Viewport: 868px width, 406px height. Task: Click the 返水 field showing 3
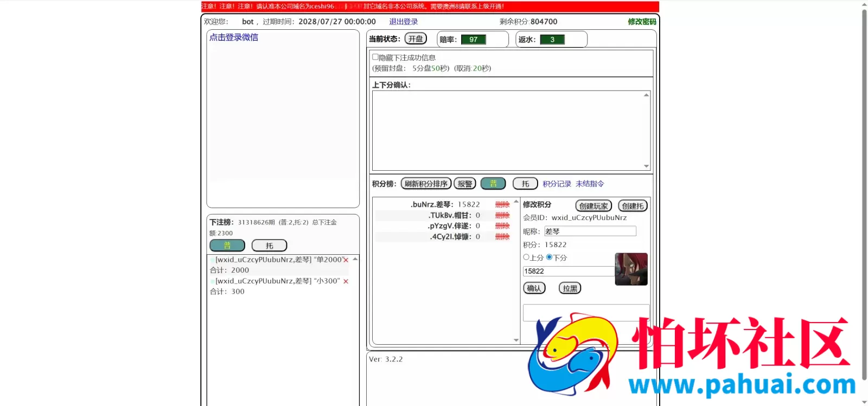tap(552, 40)
